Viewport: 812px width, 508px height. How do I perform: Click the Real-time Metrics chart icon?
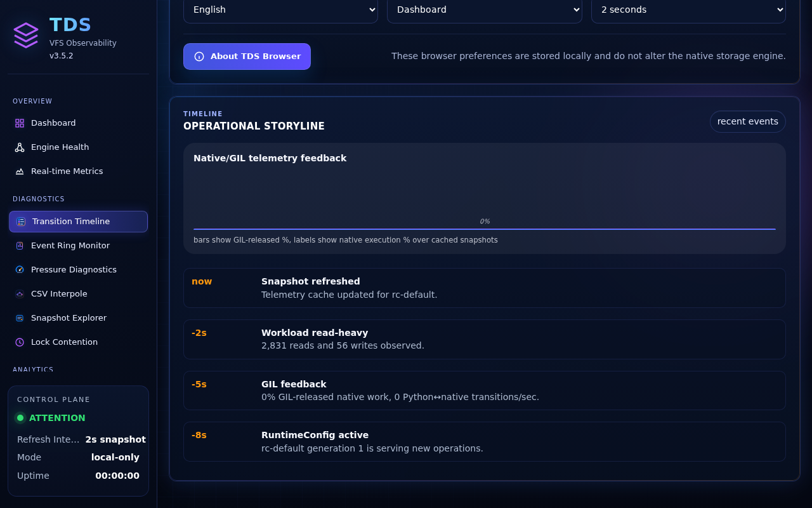20,171
